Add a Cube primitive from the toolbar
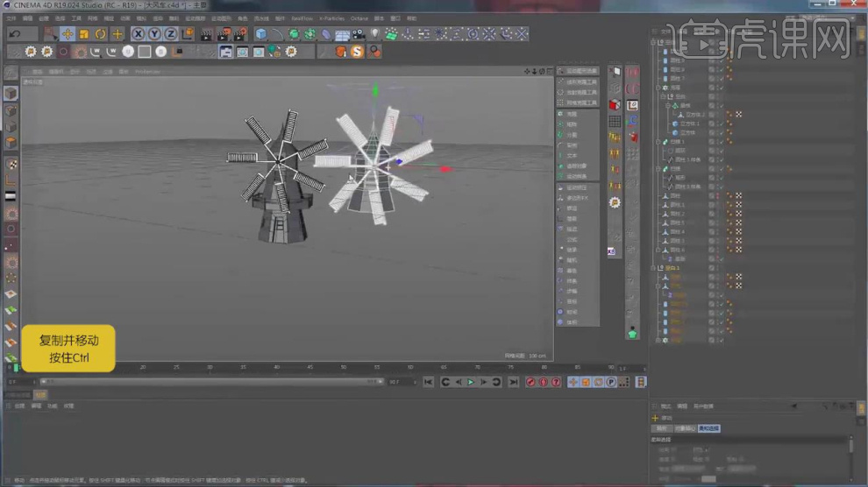 261,34
